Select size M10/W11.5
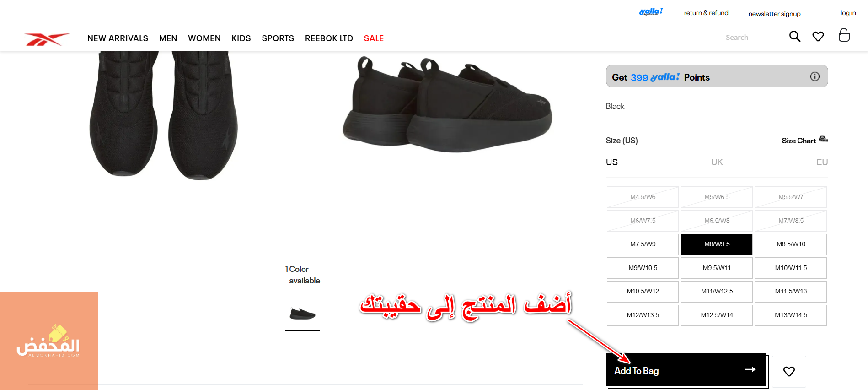 791,268
